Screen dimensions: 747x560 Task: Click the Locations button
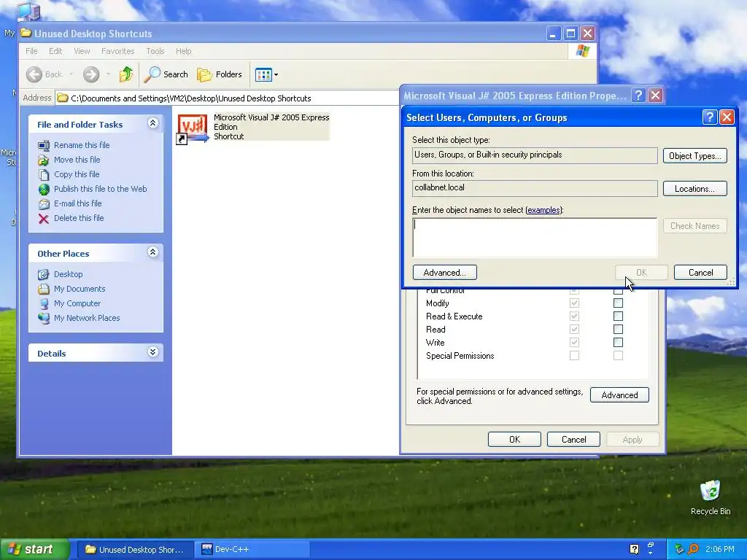pos(694,189)
